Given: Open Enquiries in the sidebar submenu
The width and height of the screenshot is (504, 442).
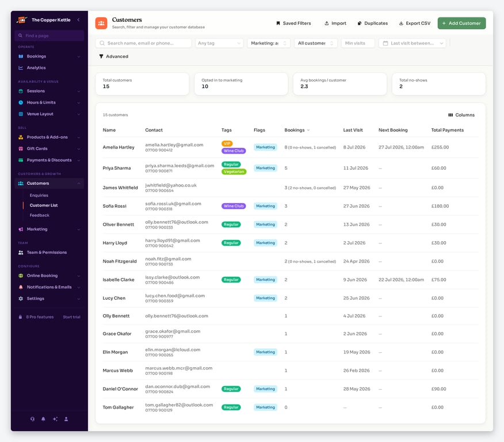Looking at the screenshot, I should (x=39, y=196).
